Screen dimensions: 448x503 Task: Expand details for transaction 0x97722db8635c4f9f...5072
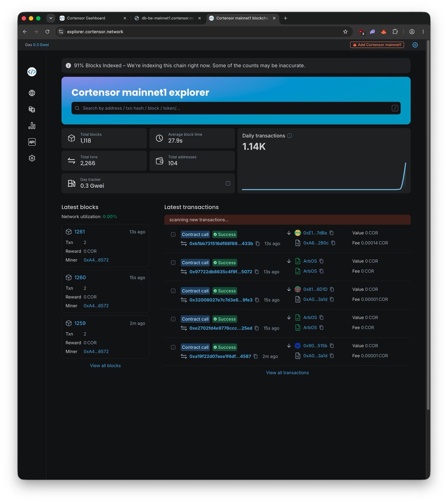click(x=173, y=263)
